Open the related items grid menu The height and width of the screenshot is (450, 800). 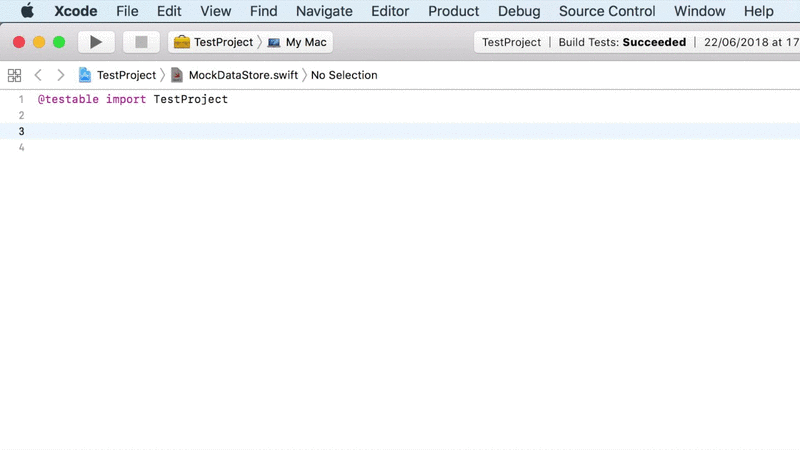pos(14,75)
